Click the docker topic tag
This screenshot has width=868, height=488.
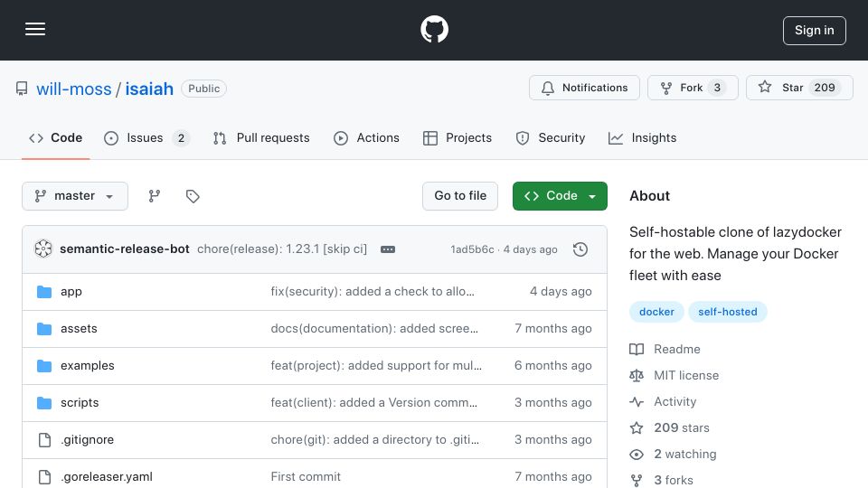[656, 312]
